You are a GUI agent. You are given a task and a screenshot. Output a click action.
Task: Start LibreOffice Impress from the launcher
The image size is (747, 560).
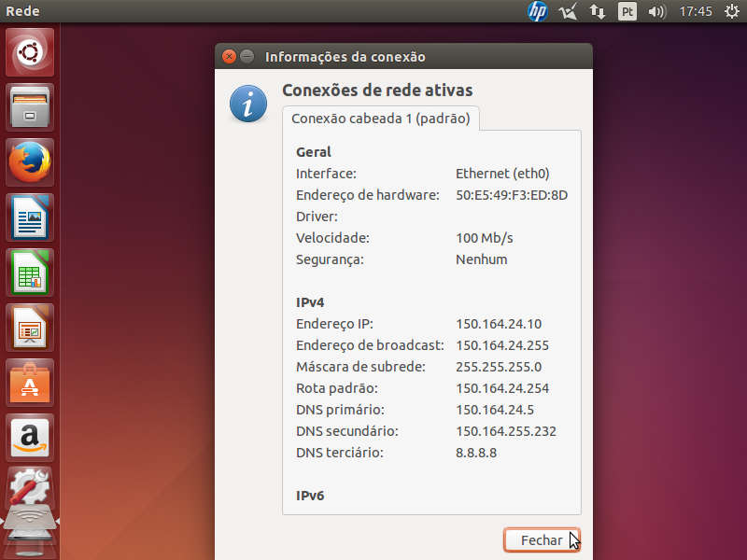click(31, 328)
